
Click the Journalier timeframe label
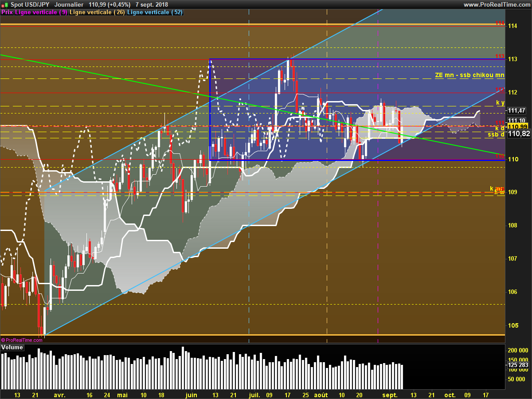coord(68,4)
